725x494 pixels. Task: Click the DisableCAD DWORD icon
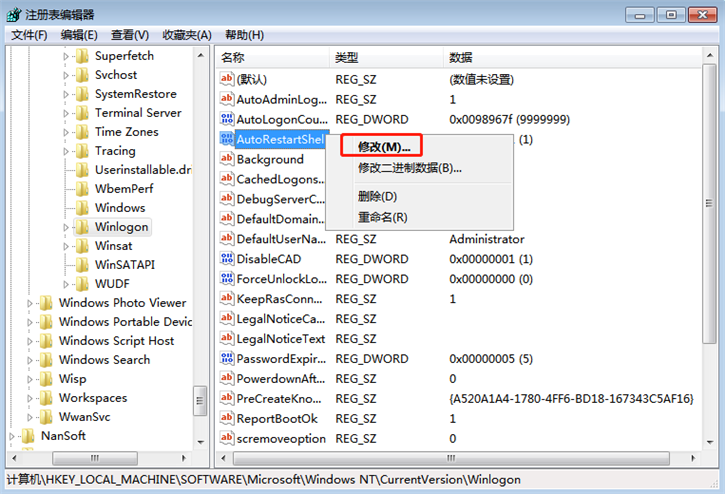[x=226, y=259]
